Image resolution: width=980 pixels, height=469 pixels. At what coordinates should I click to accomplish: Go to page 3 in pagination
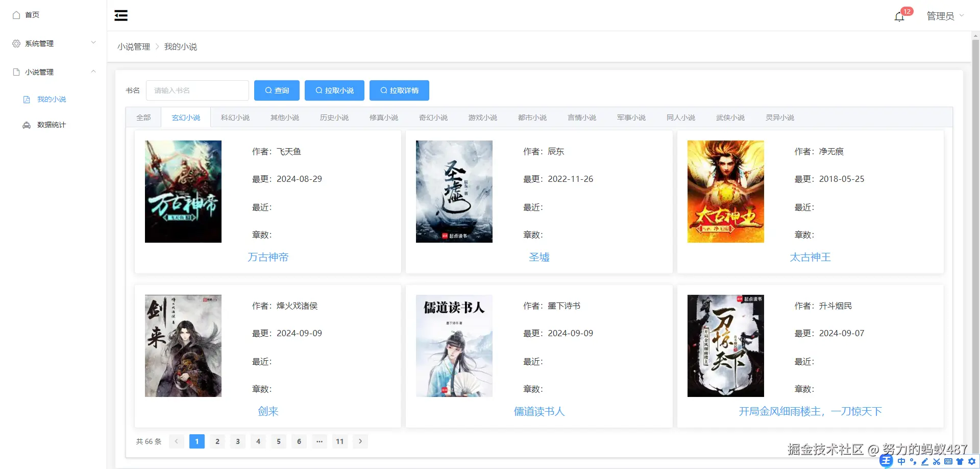tap(238, 441)
